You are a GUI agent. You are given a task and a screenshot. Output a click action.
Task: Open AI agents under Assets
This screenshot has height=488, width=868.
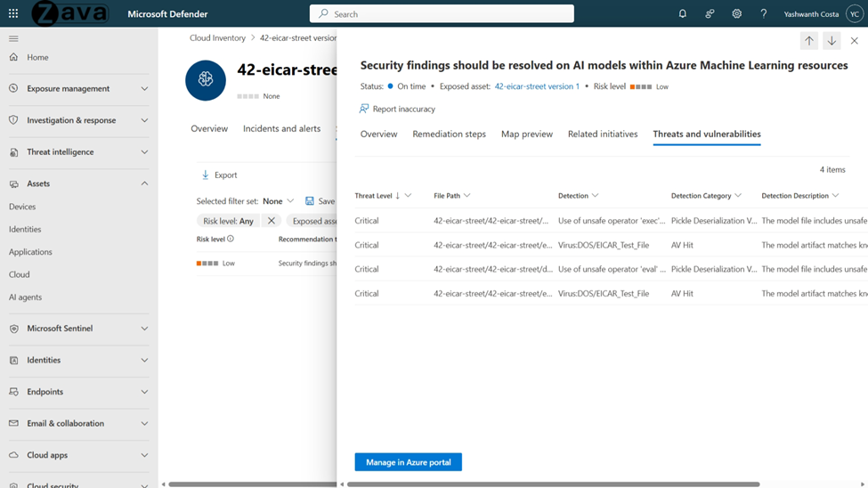[26, 297]
